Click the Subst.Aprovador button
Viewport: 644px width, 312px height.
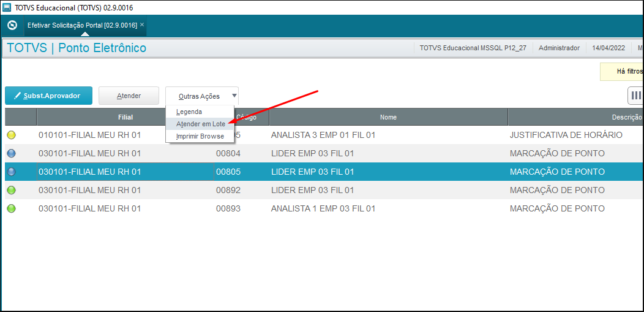[48, 96]
